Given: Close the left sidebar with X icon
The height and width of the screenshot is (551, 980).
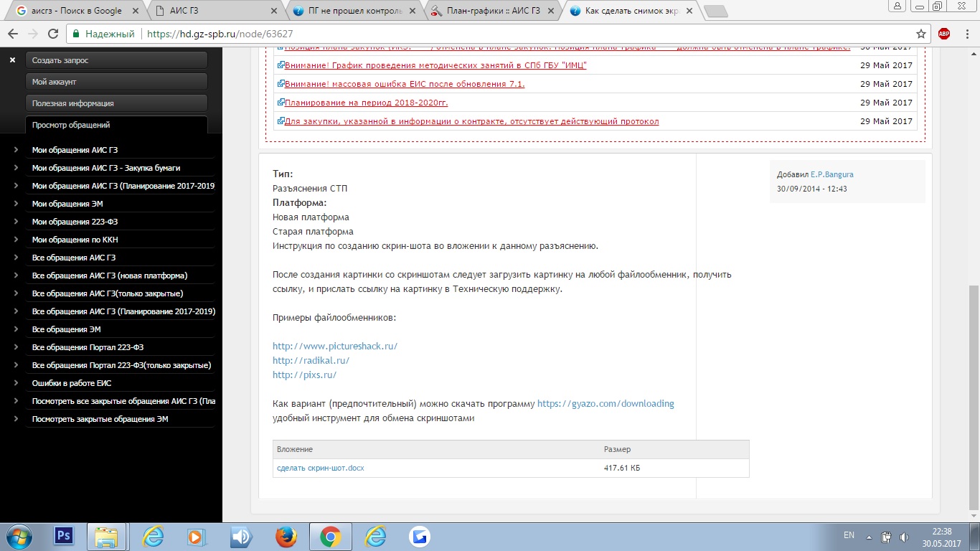Looking at the screenshot, I should [x=12, y=60].
